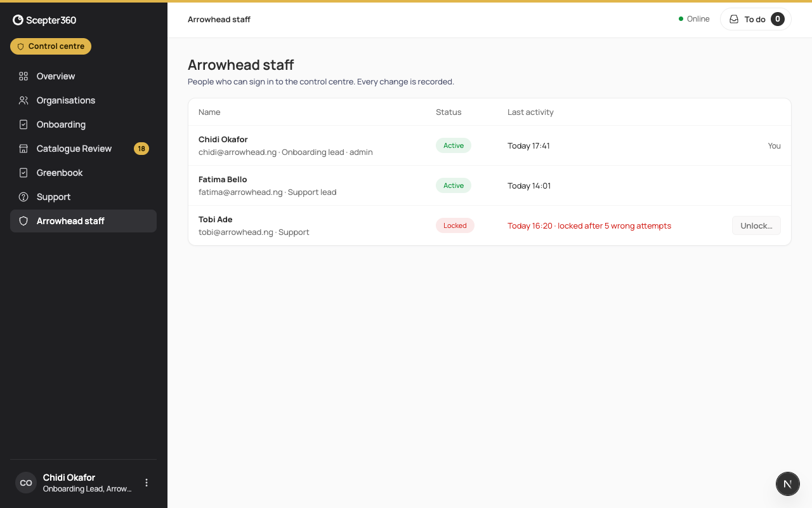Click the Control centre badge
Viewport: 812px width, 508px height.
(x=51, y=46)
